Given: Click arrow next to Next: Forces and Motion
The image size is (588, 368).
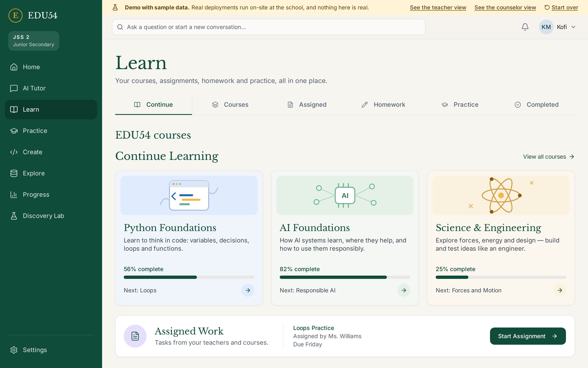Looking at the screenshot, I should coord(560,290).
